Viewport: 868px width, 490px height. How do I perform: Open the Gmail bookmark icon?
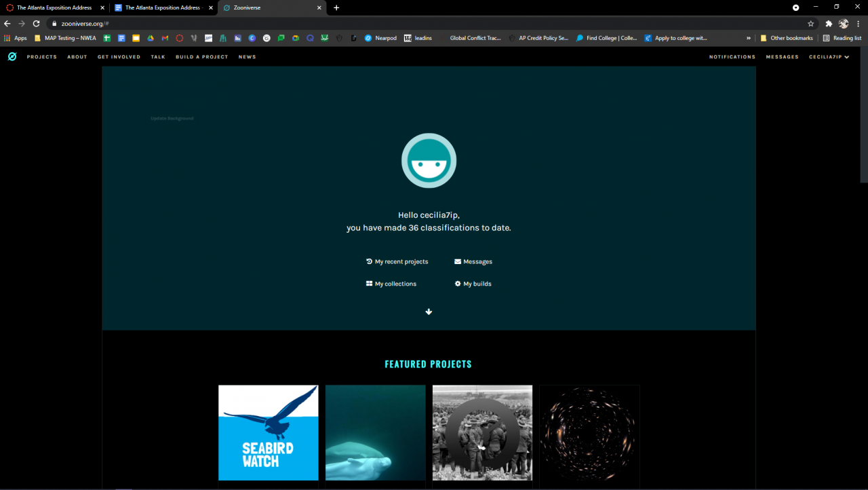click(165, 38)
